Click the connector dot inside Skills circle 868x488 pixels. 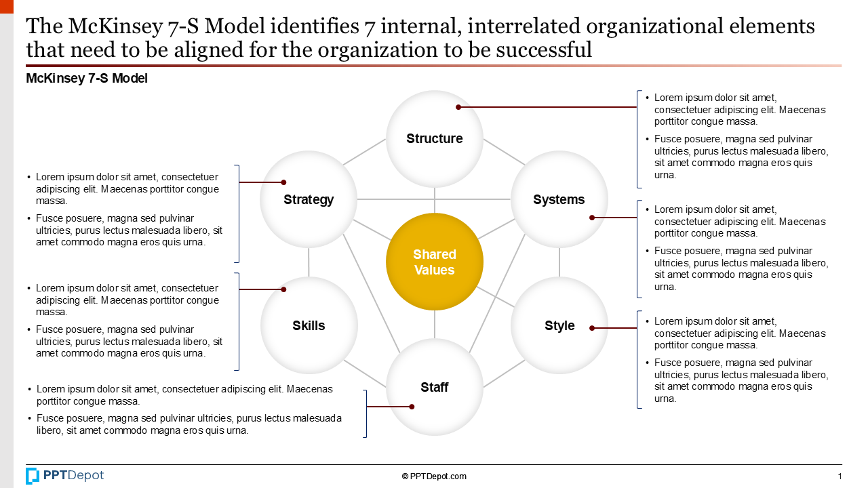click(283, 289)
